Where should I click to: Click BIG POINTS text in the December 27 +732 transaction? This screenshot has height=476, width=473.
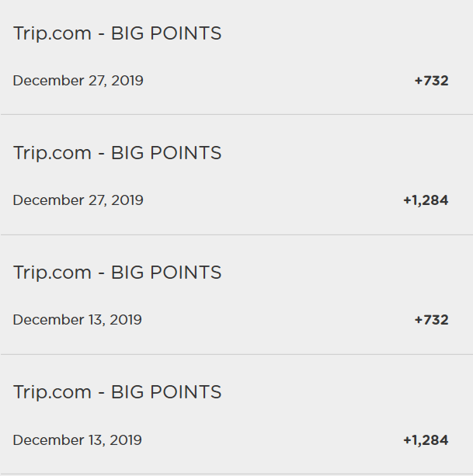166,33
